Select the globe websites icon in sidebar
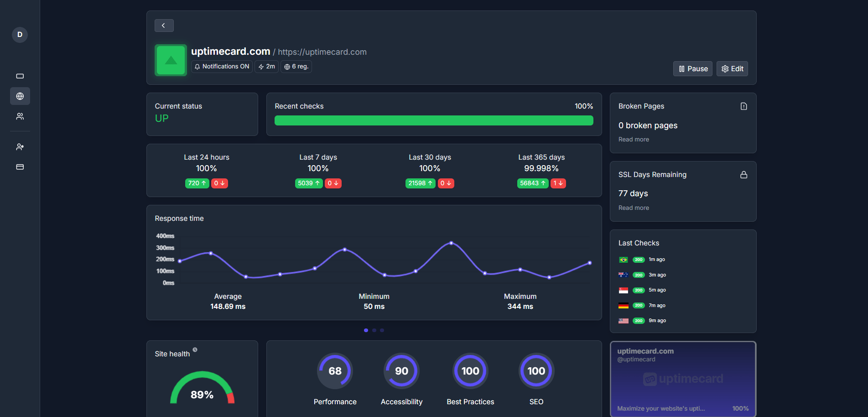The height and width of the screenshot is (417, 868). tap(20, 96)
